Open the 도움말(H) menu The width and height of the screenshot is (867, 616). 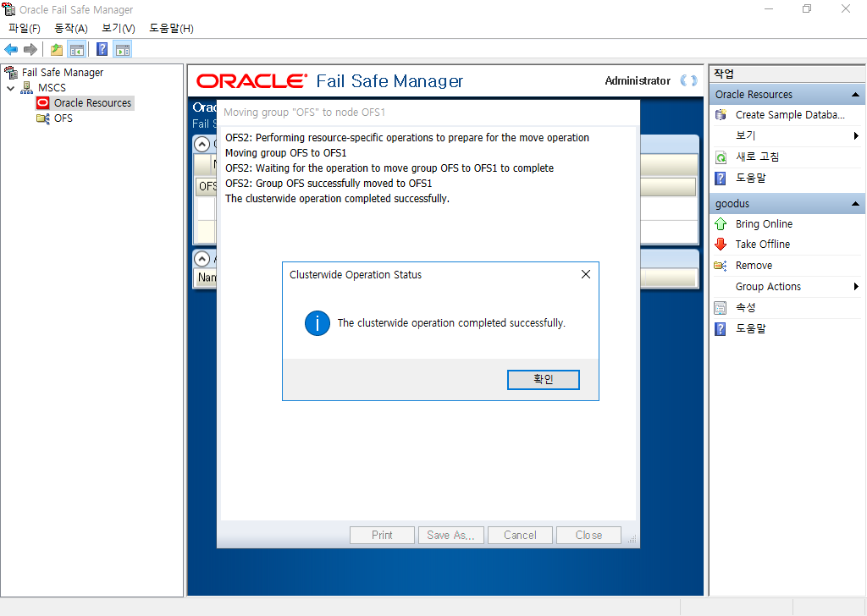tap(171, 28)
